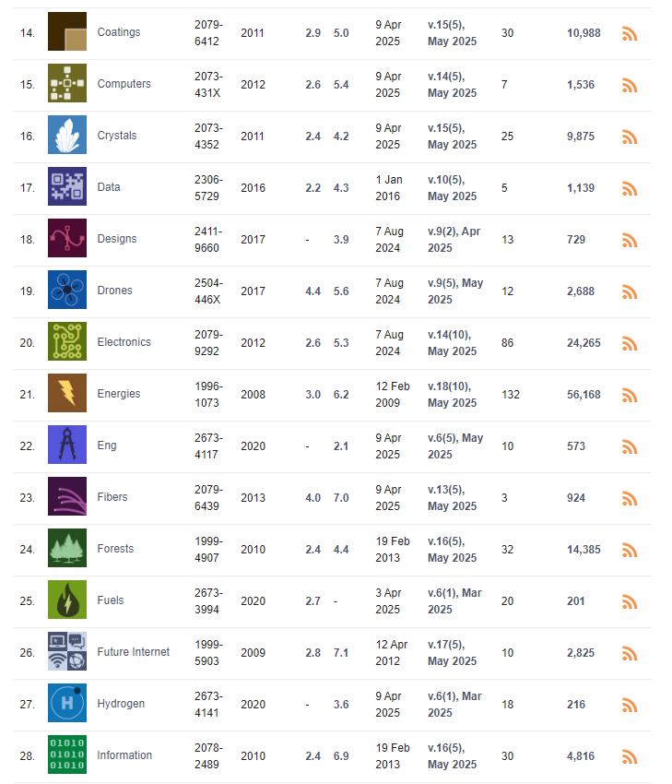Open the Computers journal link
Image resolution: width=672 pixels, height=784 pixels.
click(124, 84)
